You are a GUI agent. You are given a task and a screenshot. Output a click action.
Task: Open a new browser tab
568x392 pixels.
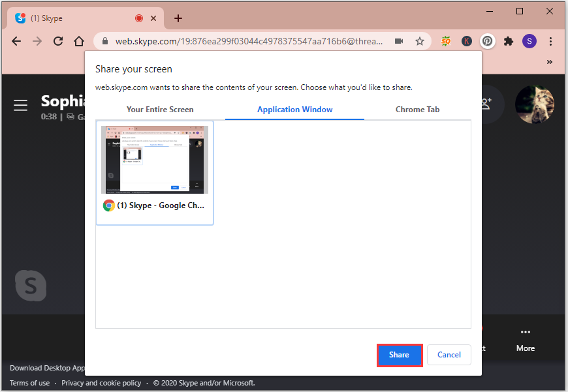coord(178,18)
